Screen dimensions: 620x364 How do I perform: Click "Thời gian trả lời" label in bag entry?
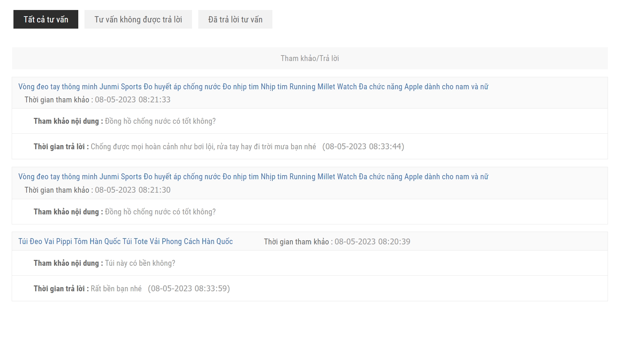(x=61, y=289)
